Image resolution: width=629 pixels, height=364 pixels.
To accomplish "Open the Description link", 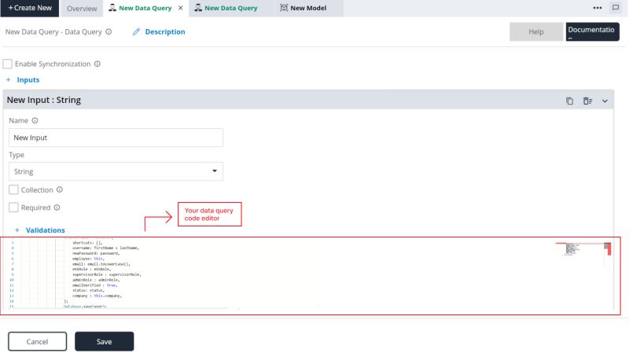I will (x=165, y=31).
